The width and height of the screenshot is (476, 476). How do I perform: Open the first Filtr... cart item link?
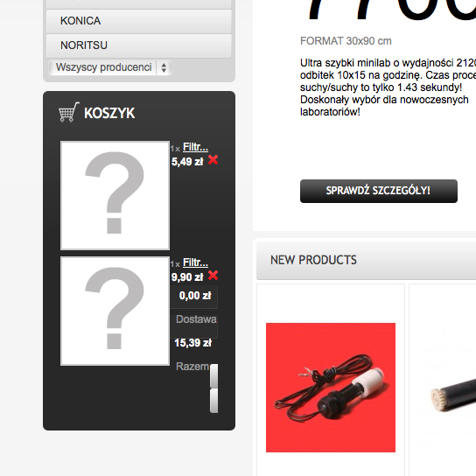tap(195, 147)
